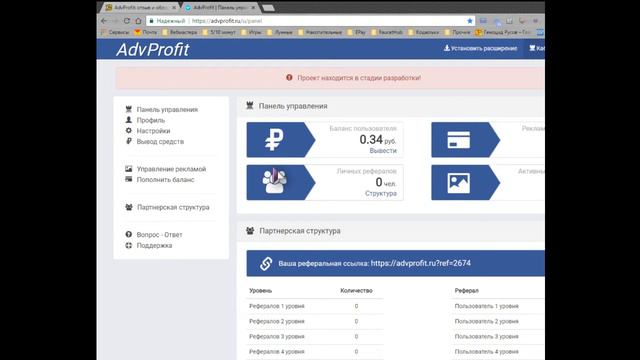Click the download icon beside Установить расширение
This screenshot has height=360, width=640.
(x=447, y=48)
